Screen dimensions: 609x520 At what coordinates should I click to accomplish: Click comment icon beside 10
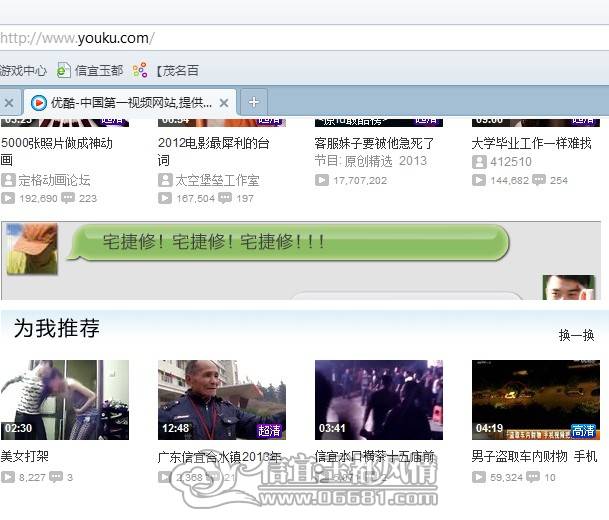[533, 477]
